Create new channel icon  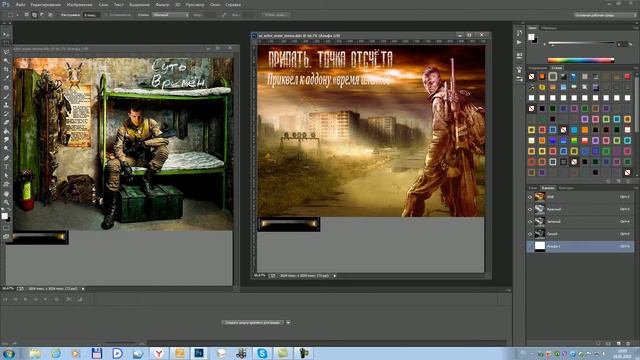pyautogui.click(x=618, y=344)
